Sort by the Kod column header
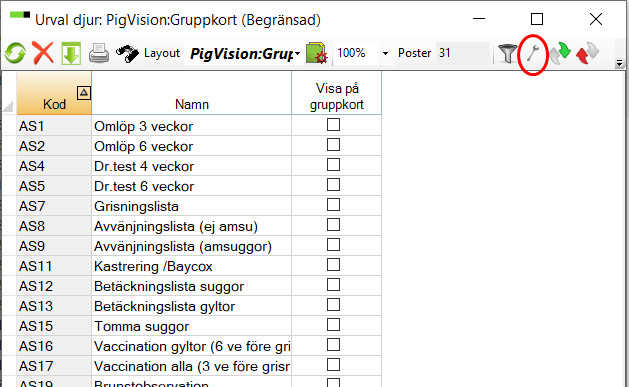Screen dimensions: 629x387 pyautogui.click(x=54, y=93)
